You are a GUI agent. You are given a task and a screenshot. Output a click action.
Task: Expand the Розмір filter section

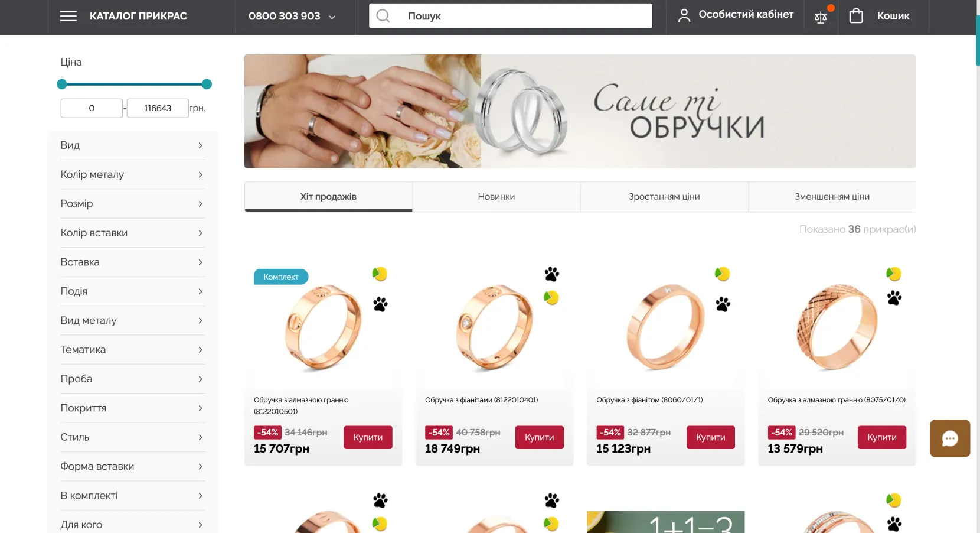(x=133, y=204)
